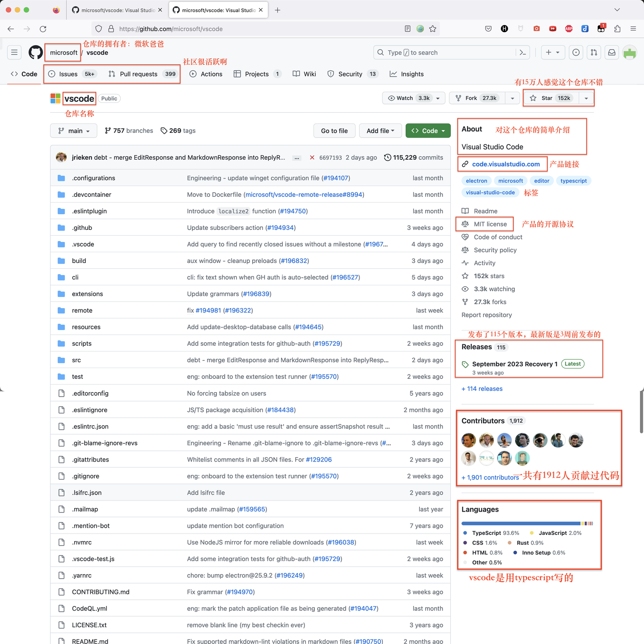Screen dimensions: 644x644
Task: Open the + 114 releases link
Action: (482, 389)
